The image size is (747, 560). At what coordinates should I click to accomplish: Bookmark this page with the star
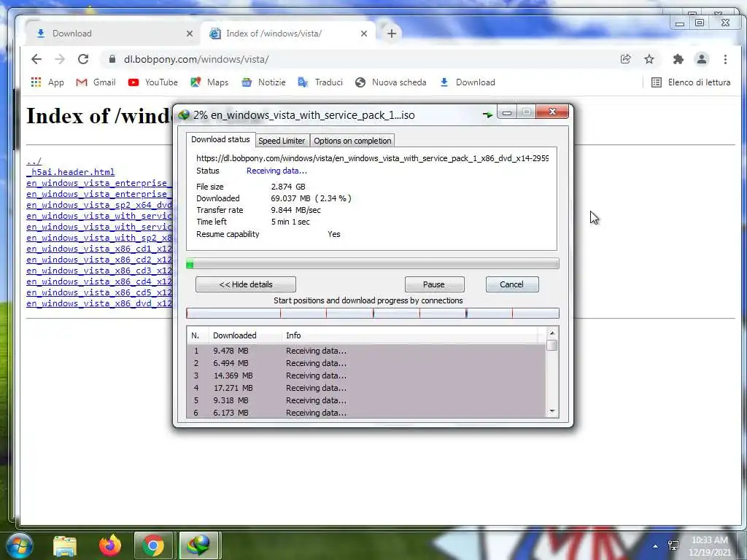click(649, 59)
